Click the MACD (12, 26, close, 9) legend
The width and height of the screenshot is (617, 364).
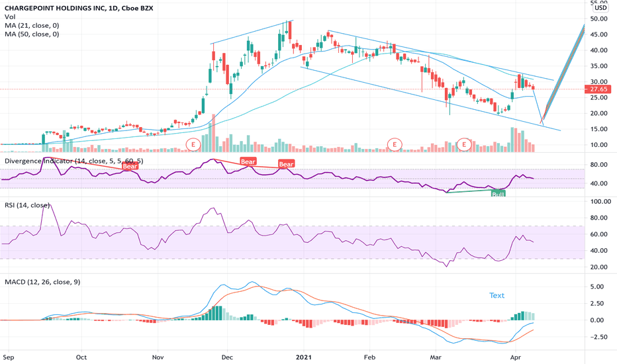click(42, 282)
